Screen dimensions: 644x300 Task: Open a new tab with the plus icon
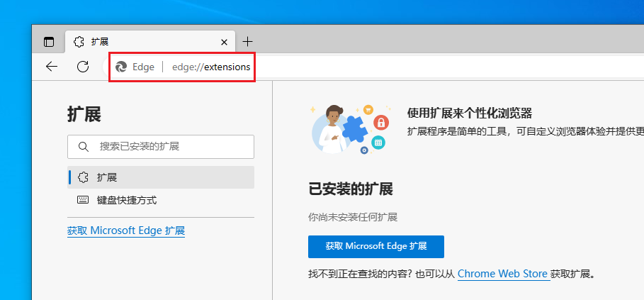coord(247,42)
